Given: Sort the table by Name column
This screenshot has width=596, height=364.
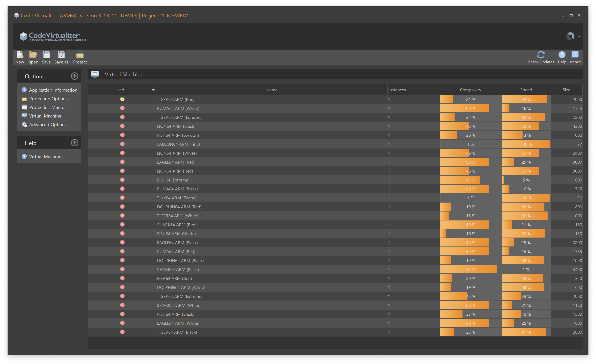Looking at the screenshot, I should pos(272,90).
